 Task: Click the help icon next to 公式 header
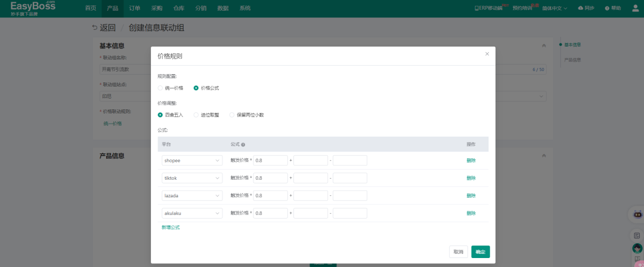pyautogui.click(x=243, y=145)
